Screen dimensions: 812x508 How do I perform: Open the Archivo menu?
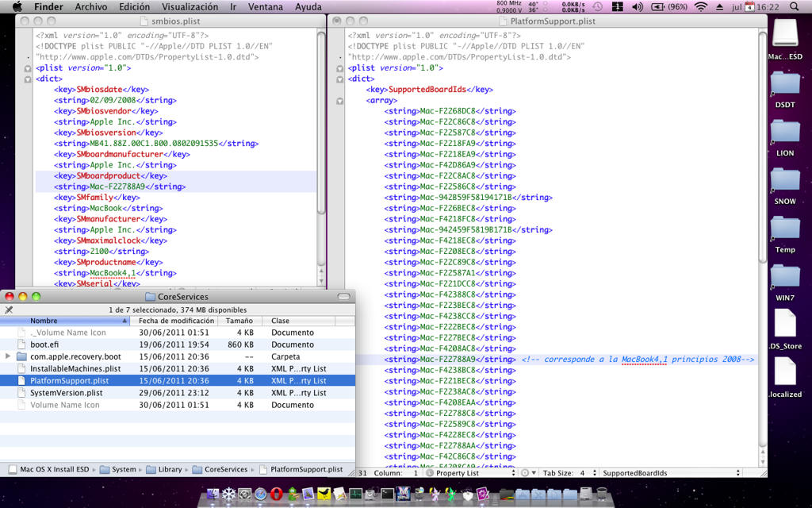pyautogui.click(x=91, y=6)
